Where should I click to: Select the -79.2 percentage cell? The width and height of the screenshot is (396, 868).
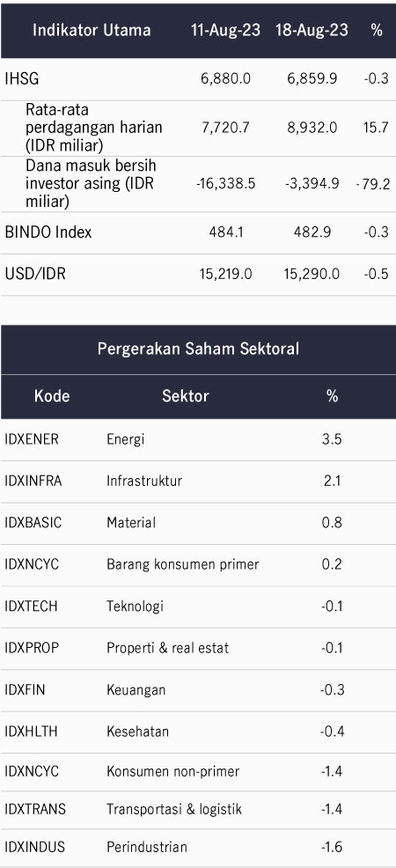pos(374,184)
